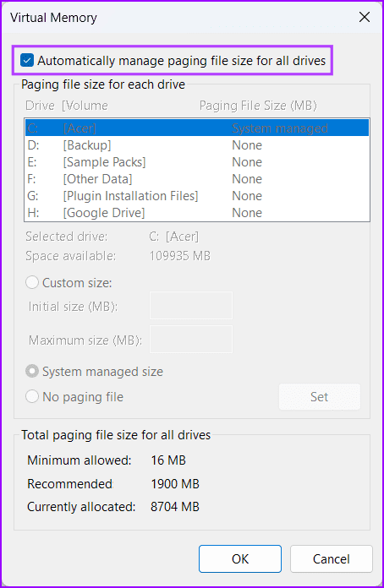Click the Drive [Volume header label

pos(67,106)
